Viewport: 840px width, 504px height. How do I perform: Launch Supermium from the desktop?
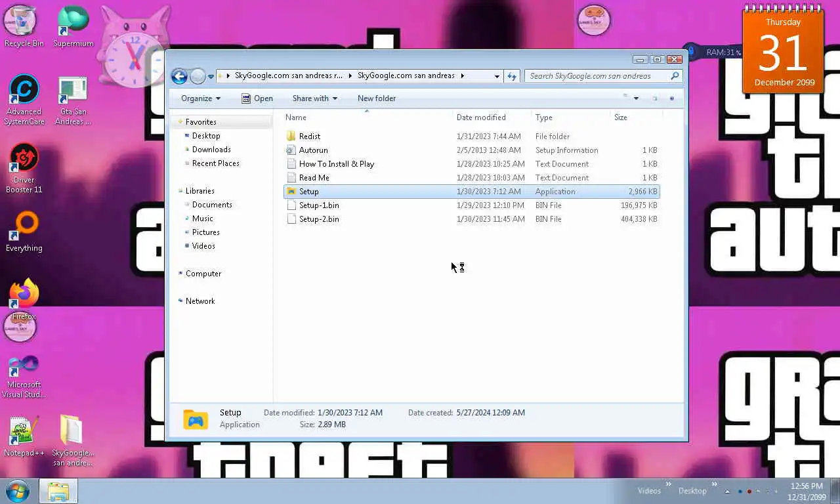[x=73, y=27]
